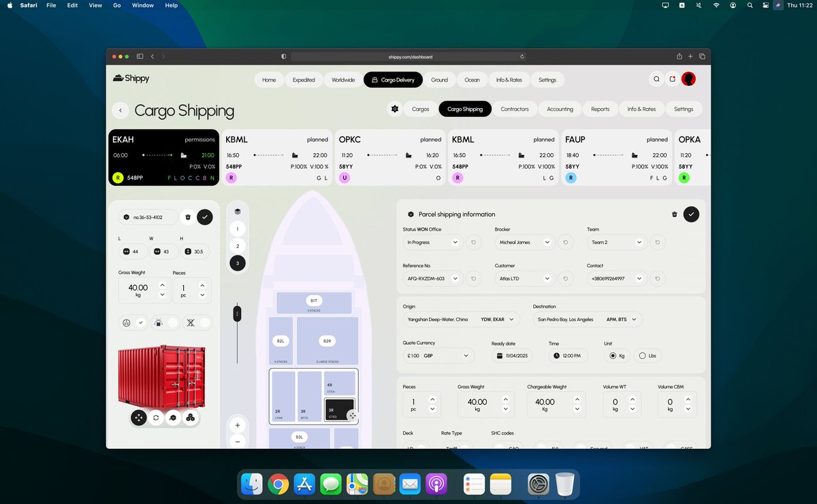
Task: Zoom in the ship plan with plus
Action: (237, 425)
